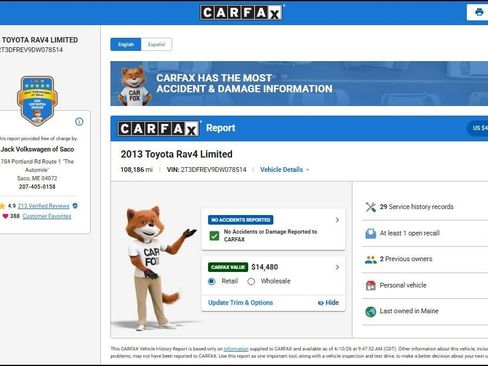Image resolution: width=488 pixels, height=366 pixels.
Task: Open the dealer info circle icon
Action: pyautogui.click(x=79, y=122)
